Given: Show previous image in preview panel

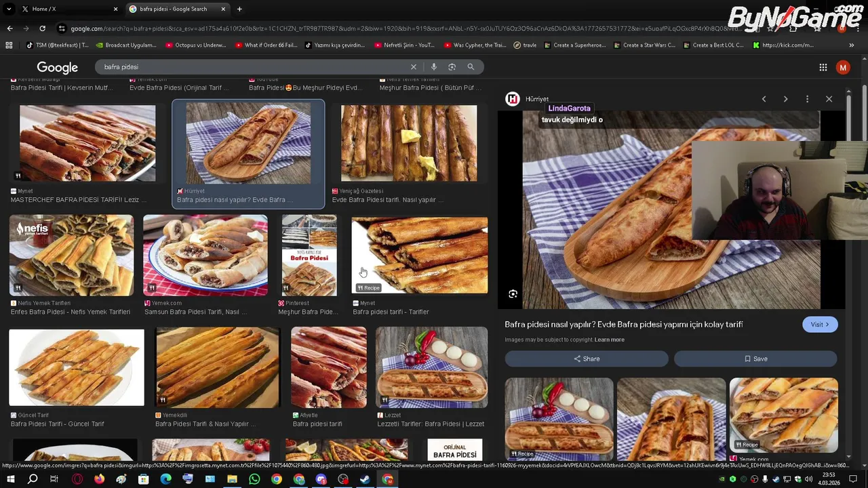Looking at the screenshot, I should [x=764, y=99].
